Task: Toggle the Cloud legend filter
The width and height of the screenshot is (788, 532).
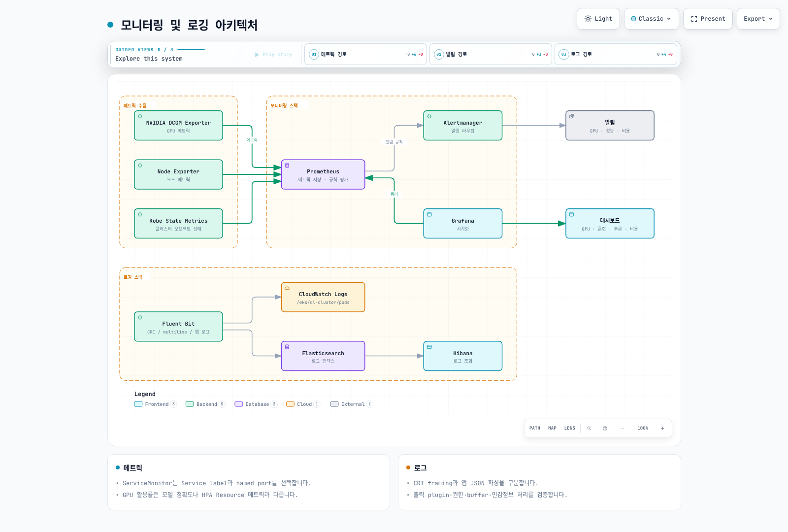Action: coord(303,404)
